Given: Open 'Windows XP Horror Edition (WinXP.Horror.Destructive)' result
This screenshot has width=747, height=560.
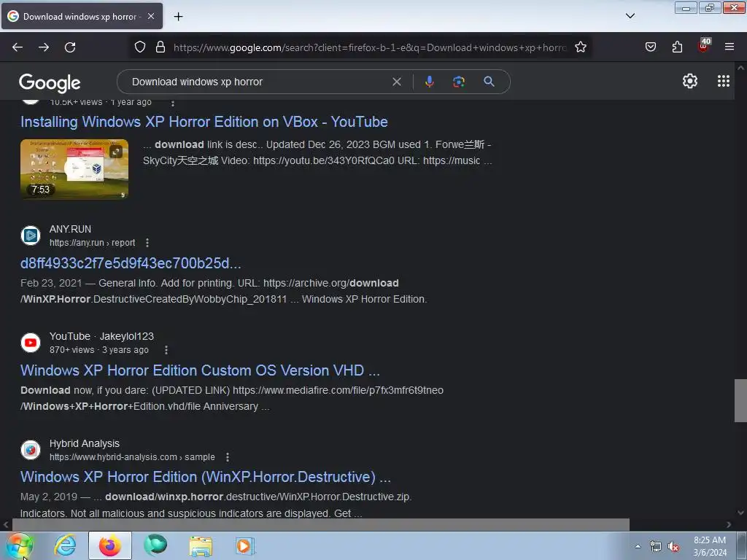Looking at the screenshot, I should 205,477.
